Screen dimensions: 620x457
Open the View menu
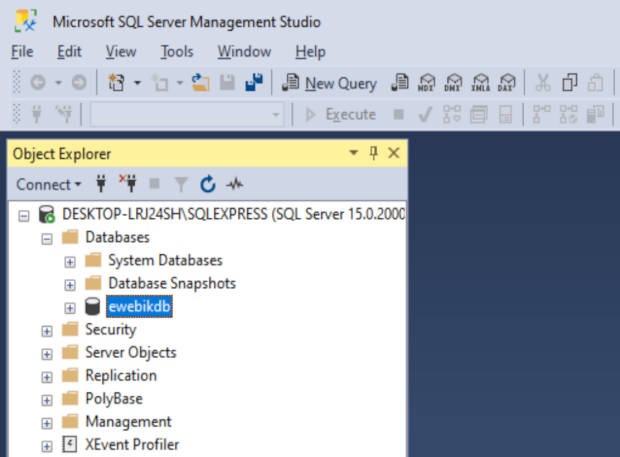(121, 52)
